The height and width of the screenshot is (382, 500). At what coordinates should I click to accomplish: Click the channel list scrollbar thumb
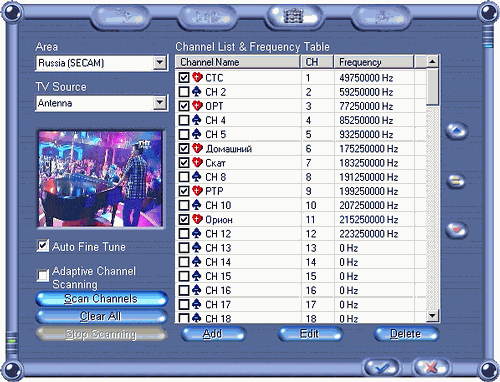click(433, 87)
